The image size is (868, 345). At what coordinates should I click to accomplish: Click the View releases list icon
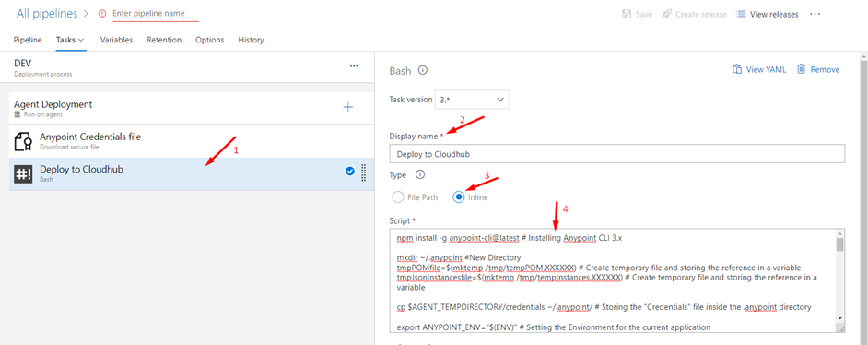(741, 14)
